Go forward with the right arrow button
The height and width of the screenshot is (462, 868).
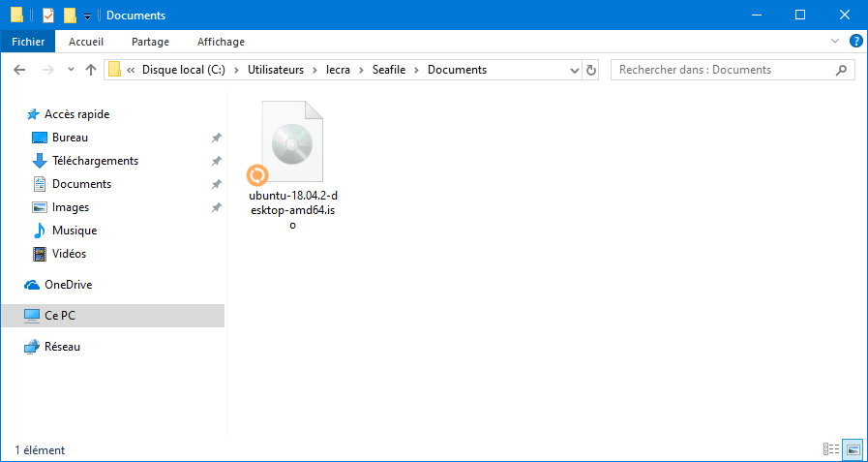point(48,70)
